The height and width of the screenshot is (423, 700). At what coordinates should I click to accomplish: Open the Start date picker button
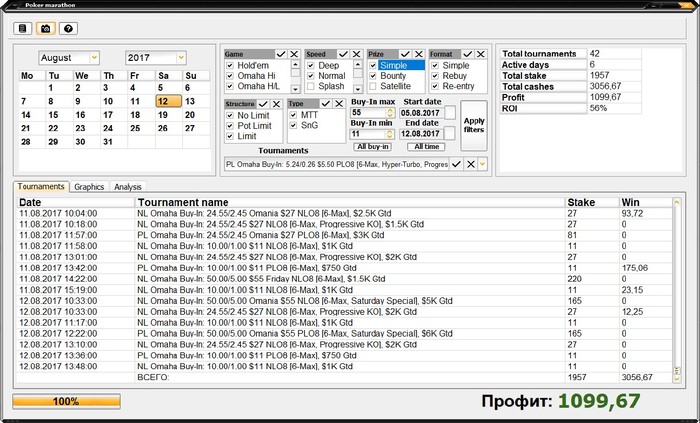pos(450,112)
